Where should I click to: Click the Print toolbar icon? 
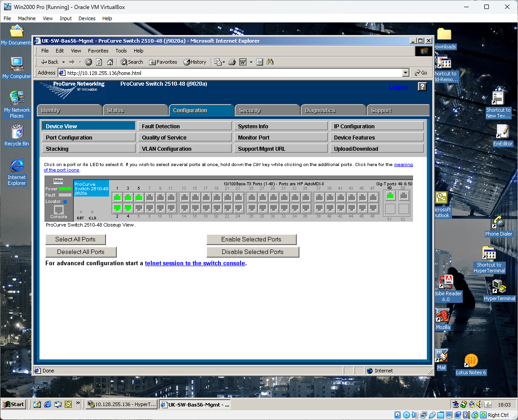[x=232, y=62]
